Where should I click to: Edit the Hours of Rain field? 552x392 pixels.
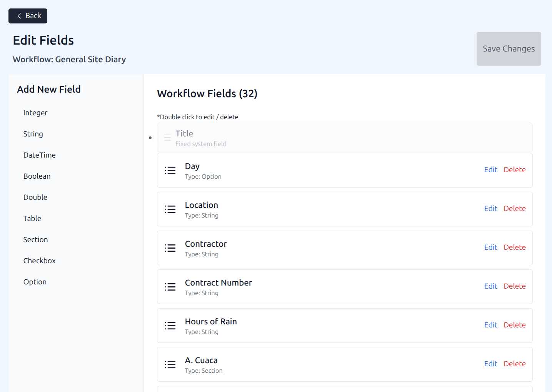click(x=490, y=325)
